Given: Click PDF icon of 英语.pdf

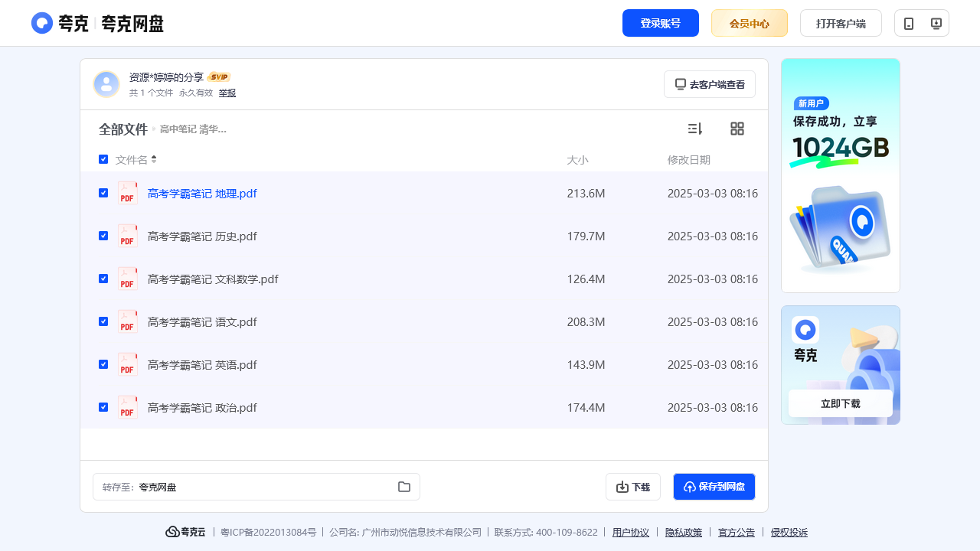Looking at the screenshot, I should pyautogui.click(x=128, y=364).
